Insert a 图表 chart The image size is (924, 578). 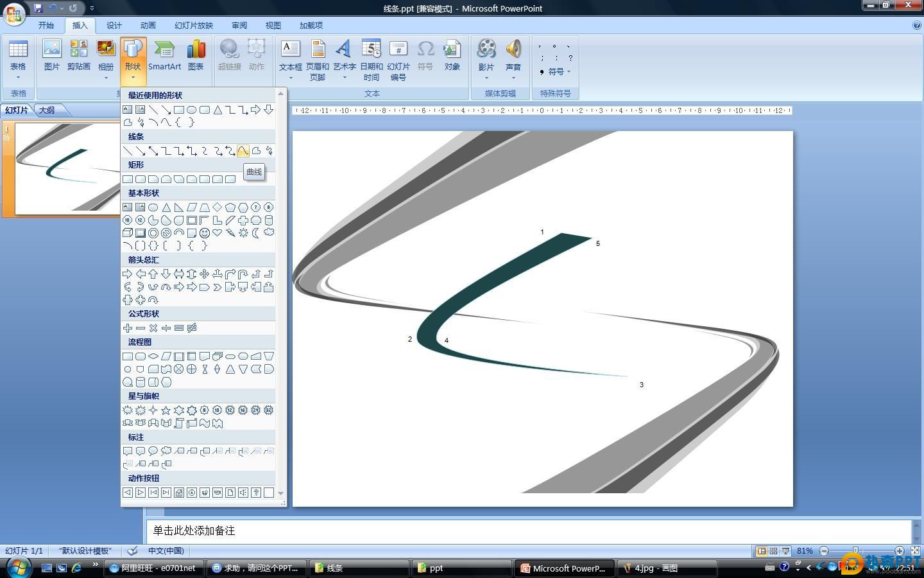(x=196, y=55)
